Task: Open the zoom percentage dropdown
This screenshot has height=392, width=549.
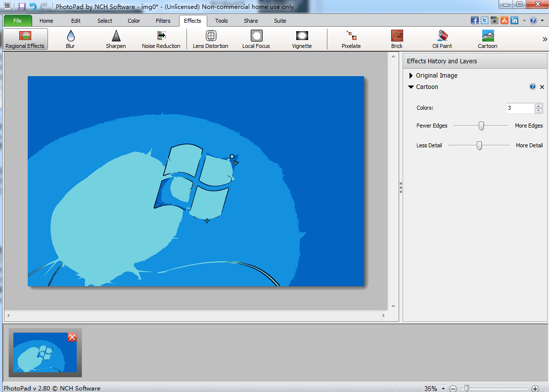Action: click(443, 389)
